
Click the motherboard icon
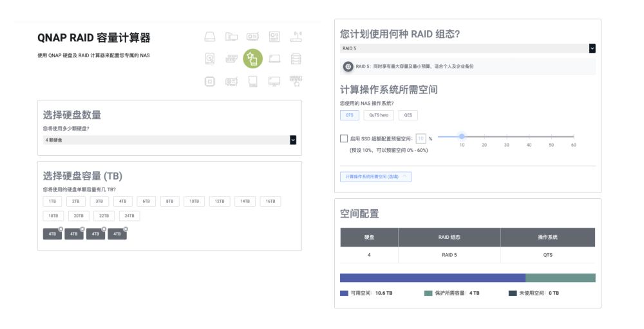click(x=274, y=36)
